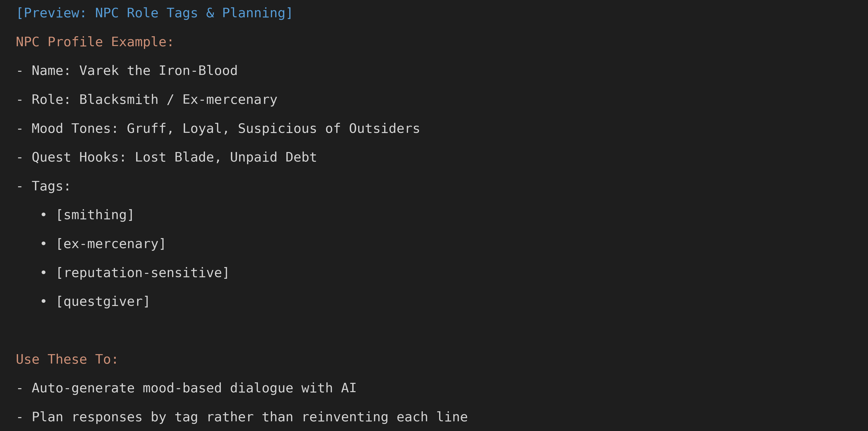
Task: Click the Plan responses by tag line
Action: click(242, 417)
